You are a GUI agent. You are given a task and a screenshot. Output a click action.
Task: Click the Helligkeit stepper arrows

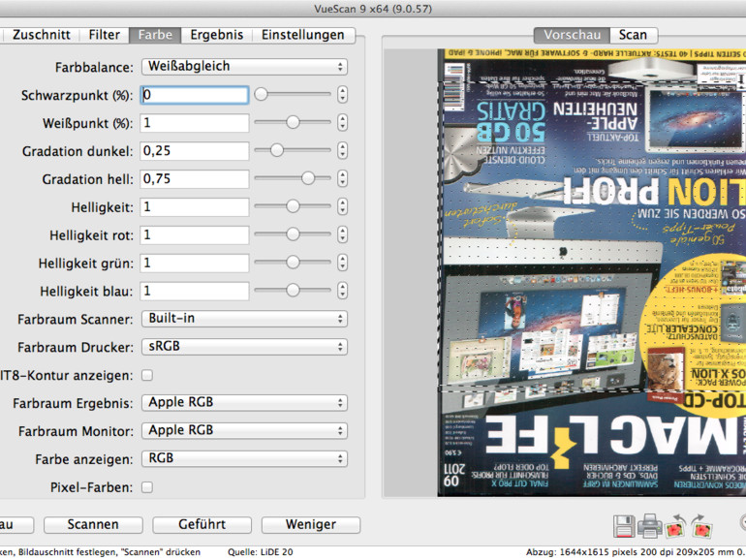point(342,207)
